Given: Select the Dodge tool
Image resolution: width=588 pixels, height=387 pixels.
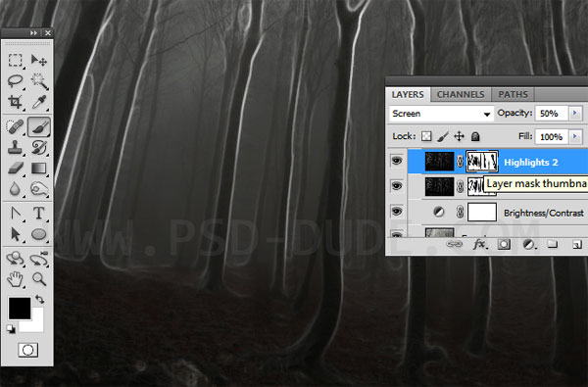Looking at the screenshot, I should click(39, 189).
